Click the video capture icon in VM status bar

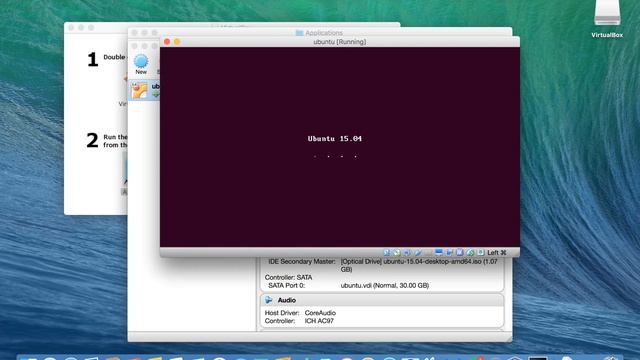(x=449, y=253)
